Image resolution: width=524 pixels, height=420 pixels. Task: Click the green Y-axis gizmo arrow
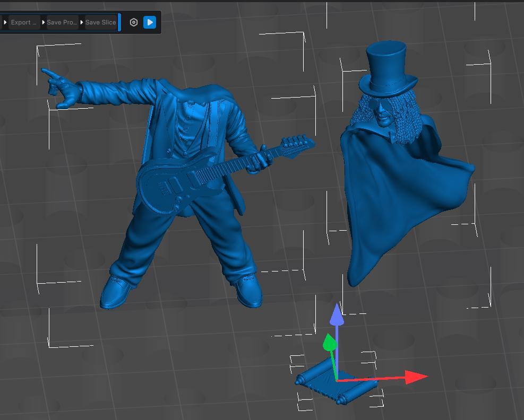click(329, 342)
